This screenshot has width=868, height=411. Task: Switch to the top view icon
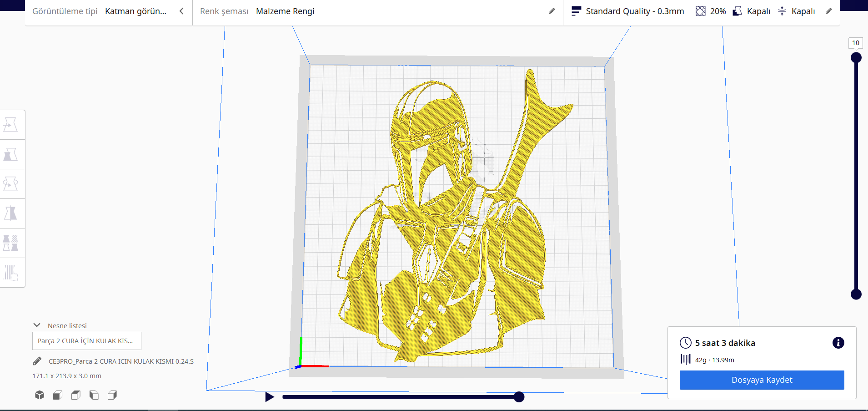pos(76,395)
